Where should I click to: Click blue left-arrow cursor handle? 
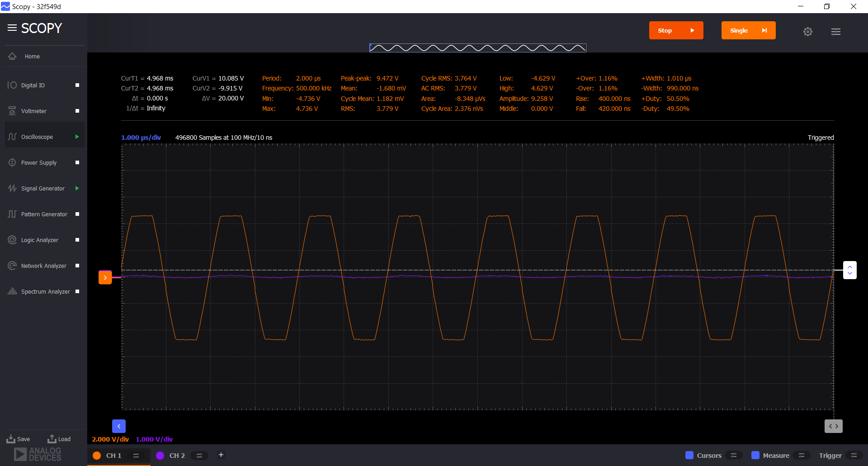pos(119,426)
